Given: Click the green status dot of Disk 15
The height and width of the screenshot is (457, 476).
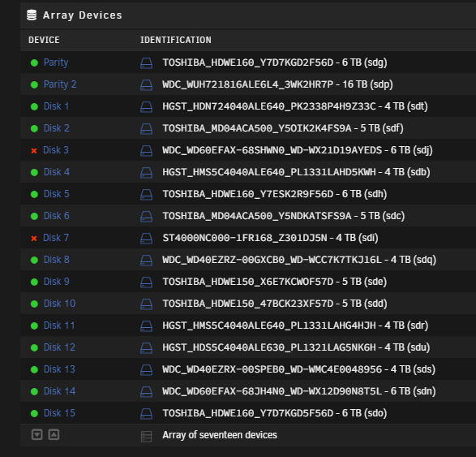Looking at the screenshot, I should coord(34,413).
